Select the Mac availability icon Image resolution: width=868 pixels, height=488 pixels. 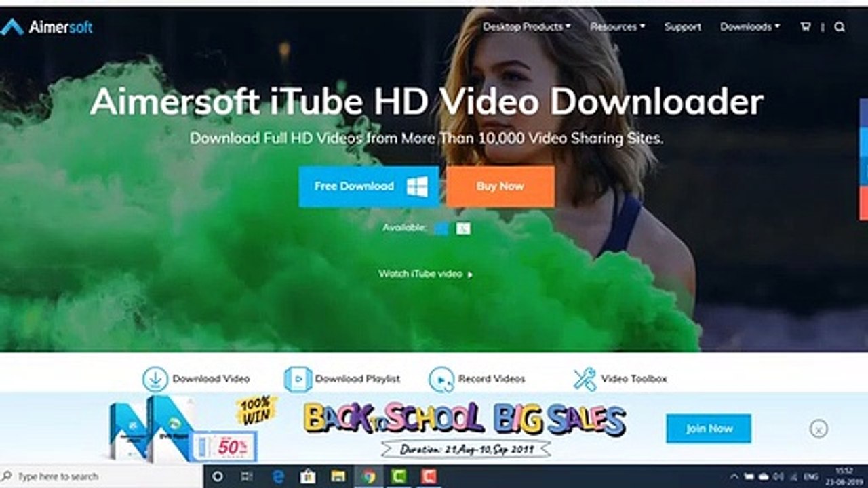pos(463,228)
